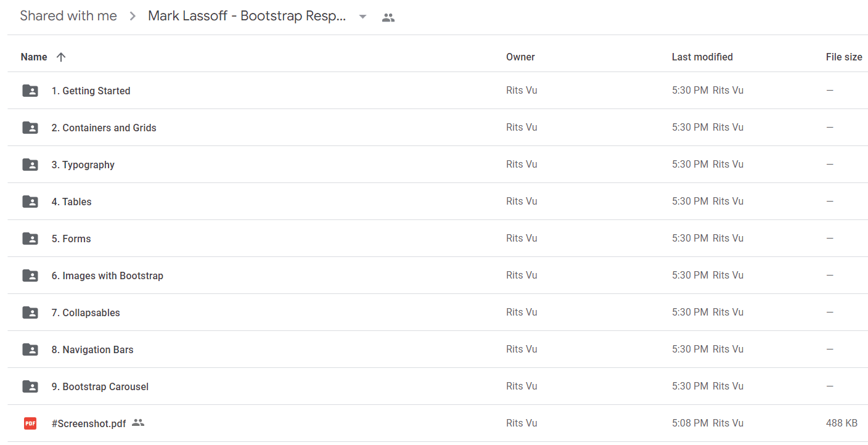The height and width of the screenshot is (445, 868).
Task: Click the Owner column header
Action: click(520, 57)
